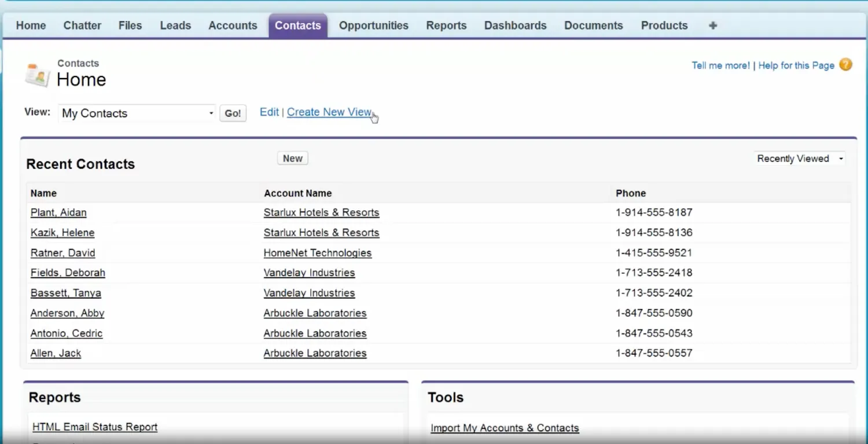The width and height of the screenshot is (868, 444).
Task: Open contact Allen, Jack
Action: [56, 353]
